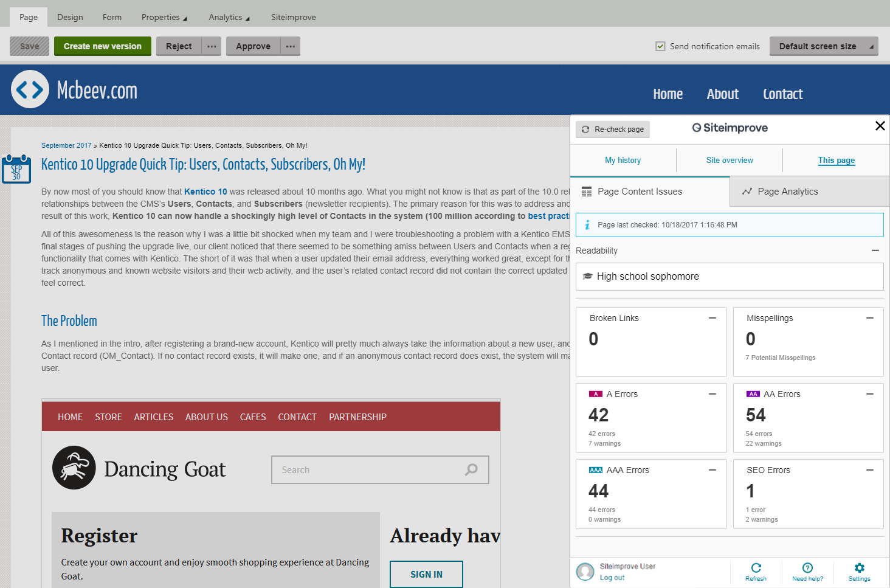Select the This page tab
Viewport: 890px width, 588px height.
pyautogui.click(x=836, y=161)
